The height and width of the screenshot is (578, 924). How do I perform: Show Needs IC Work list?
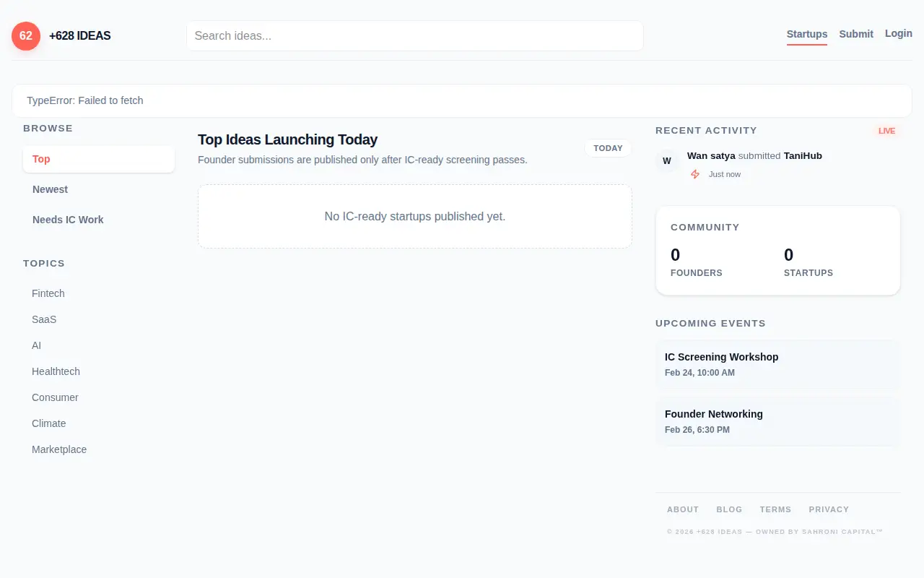pyautogui.click(x=99, y=220)
